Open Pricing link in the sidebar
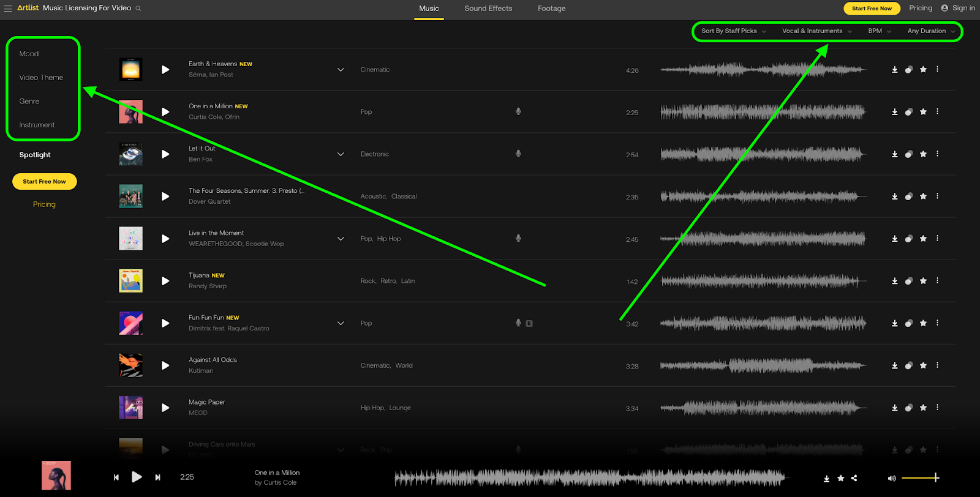The height and width of the screenshot is (497, 980). tap(44, 204)
